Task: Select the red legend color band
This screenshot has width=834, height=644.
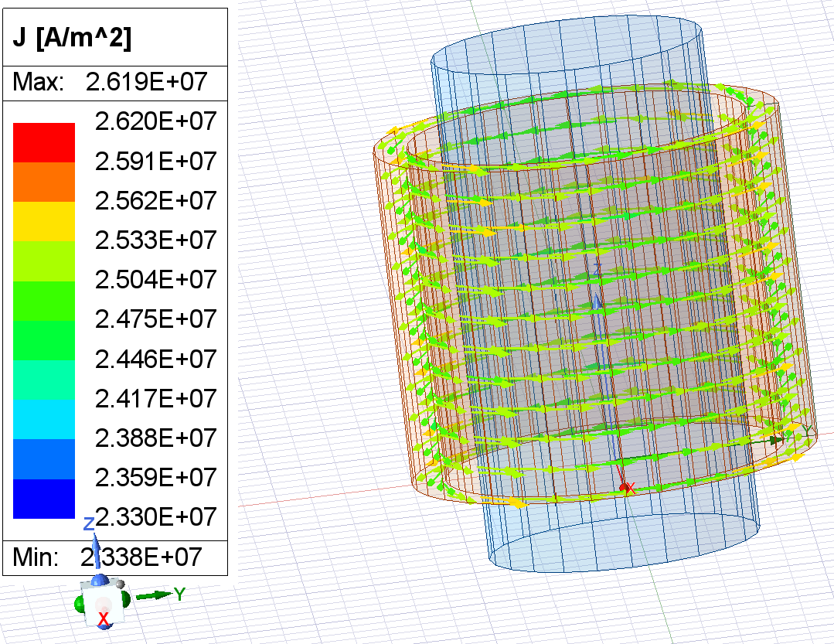Action: 43,142
